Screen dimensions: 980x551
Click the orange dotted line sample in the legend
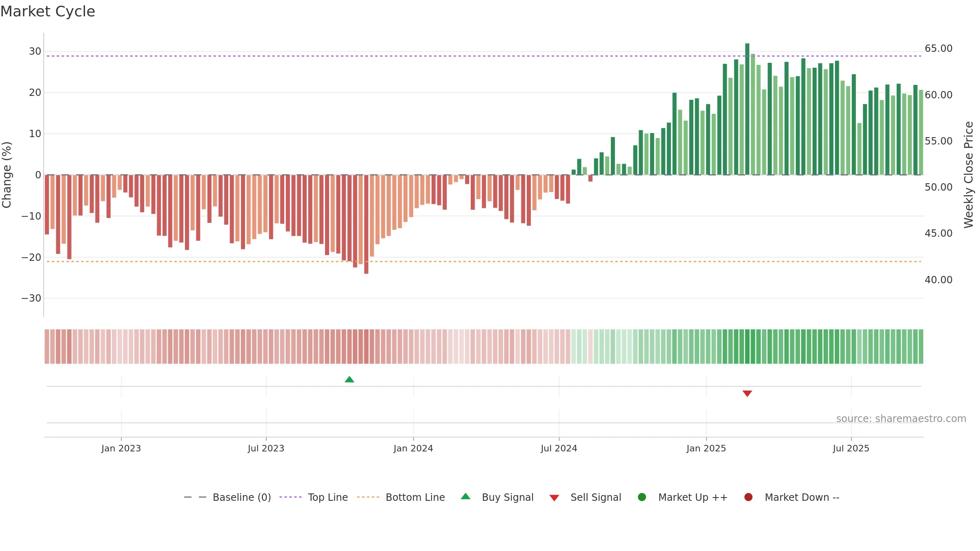[x=368, y=497]
